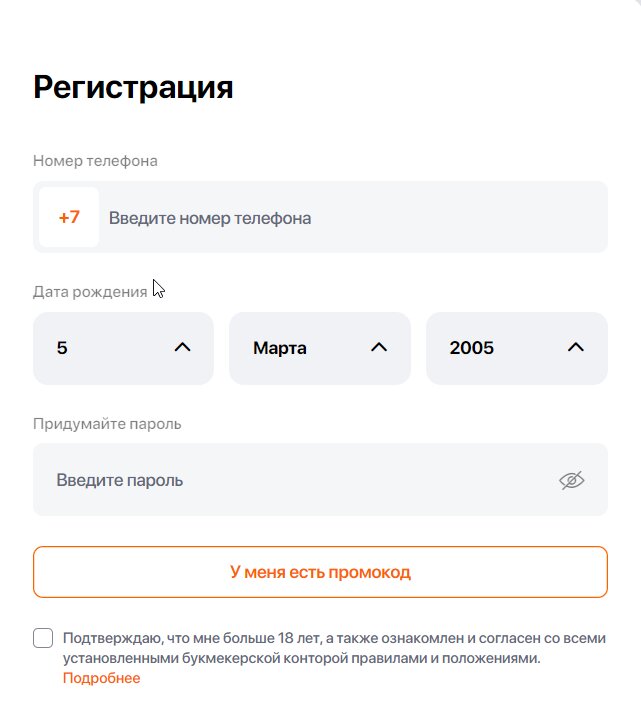Click the chevron arrow beside 2005

[x=575, y=348]
